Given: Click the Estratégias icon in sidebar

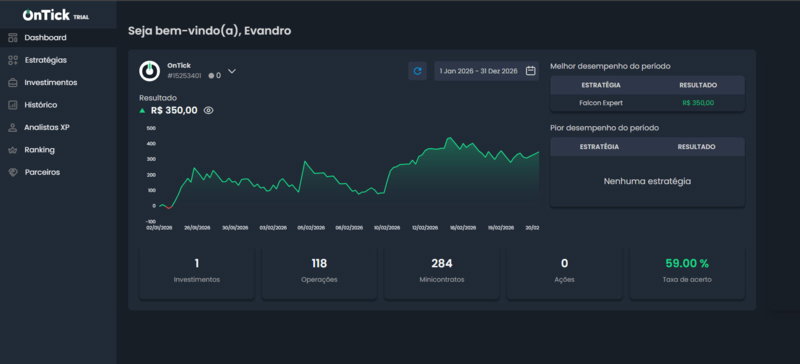Looking at the screenshot, I should pyautogui.click(x=13, y=60).
